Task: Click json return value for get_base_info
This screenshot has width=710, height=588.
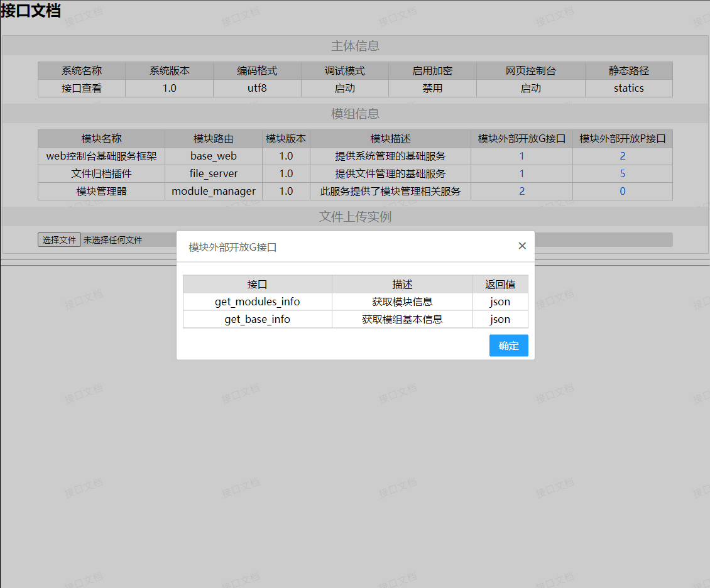Action: 500,320
